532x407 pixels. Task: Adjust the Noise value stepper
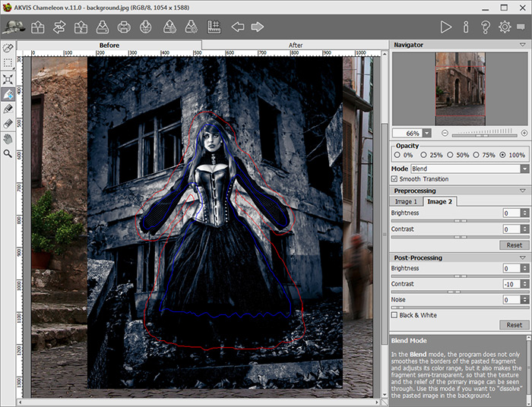(525, 300)
